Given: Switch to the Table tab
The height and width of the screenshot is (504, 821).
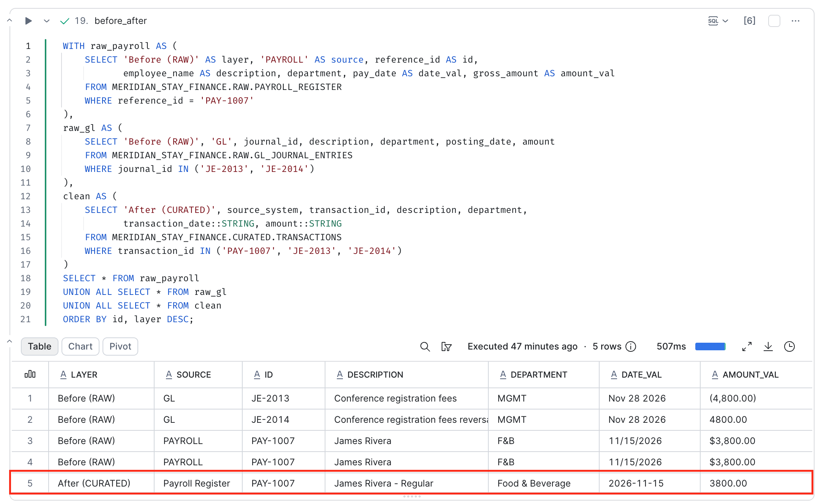Looking at the screenshot, I should point(39,346).
